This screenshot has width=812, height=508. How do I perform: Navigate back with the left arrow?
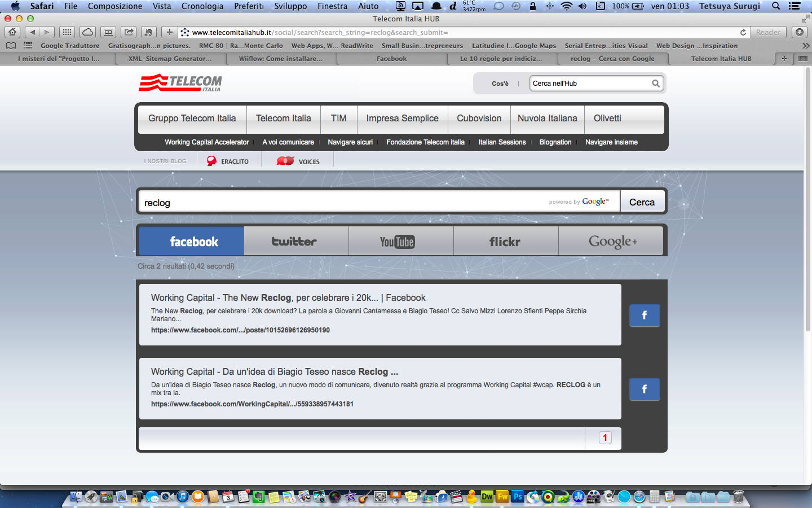click(33, 32)
